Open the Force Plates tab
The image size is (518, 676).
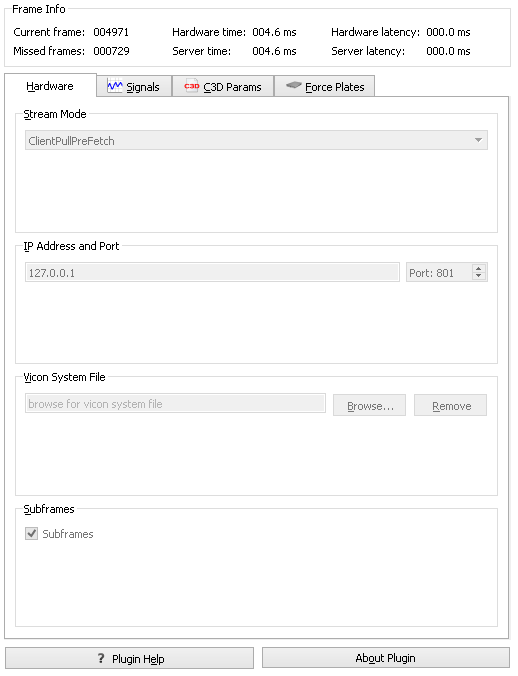click(x=325, y=86)
